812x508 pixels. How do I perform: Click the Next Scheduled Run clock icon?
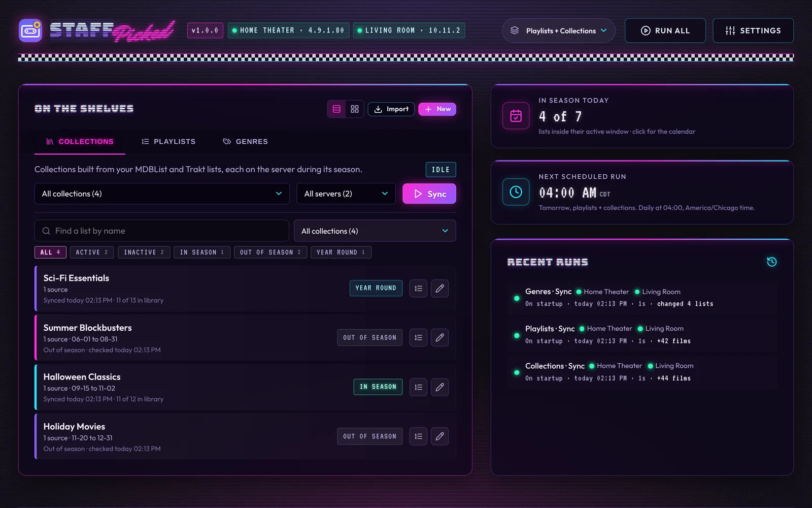516,192
